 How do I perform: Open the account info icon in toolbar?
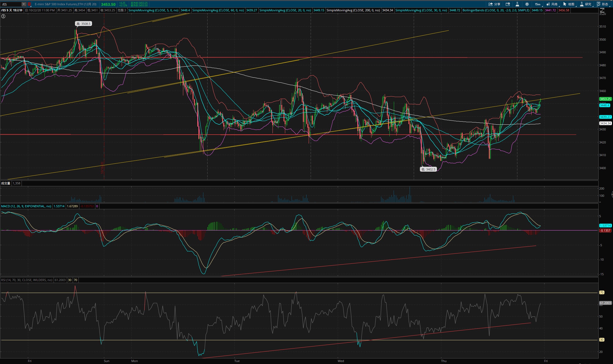pos(508,4)
